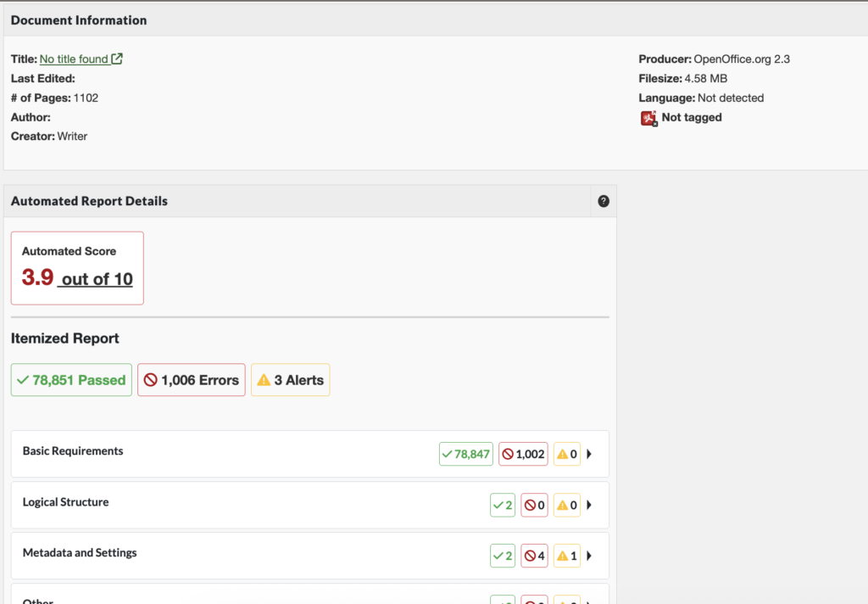Viewport: 868px width, 604px height.
Task: Expand the Basic Requirements section
Action: point(591,453)
